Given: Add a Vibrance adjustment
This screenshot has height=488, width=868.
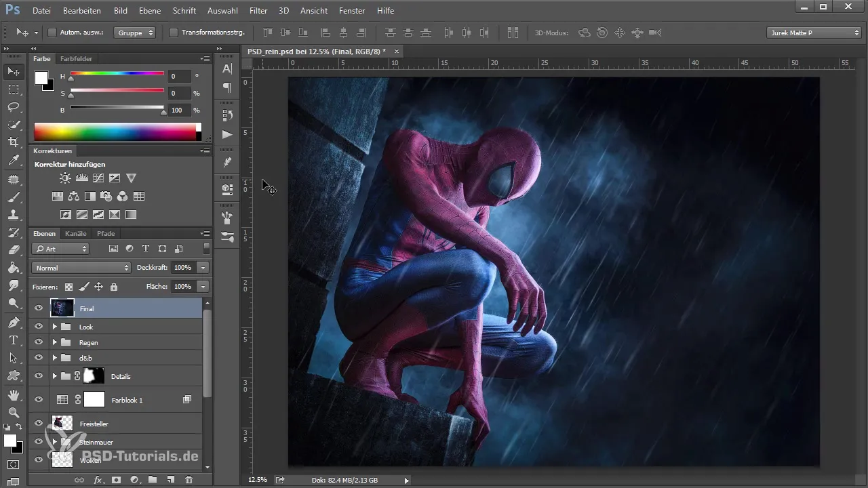Looking at the screenshot, I should (132, 178).
